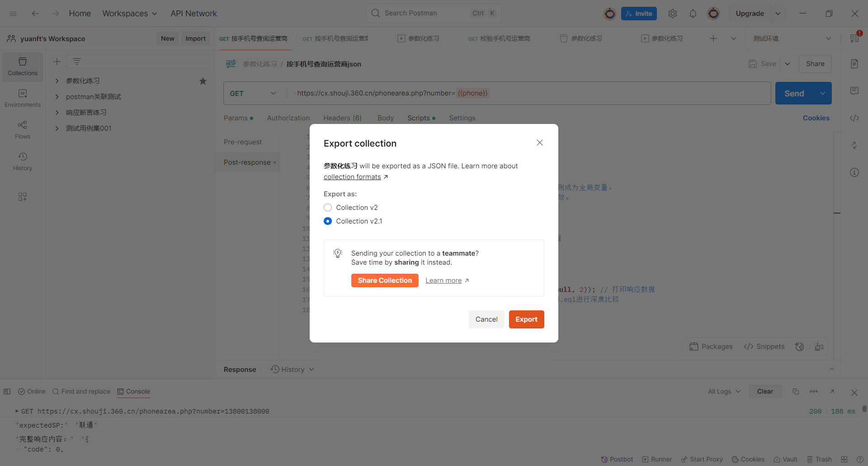Open the Collections sidebar panel
This screenshot has width=868, height=466.
click(x=23, y=67)
